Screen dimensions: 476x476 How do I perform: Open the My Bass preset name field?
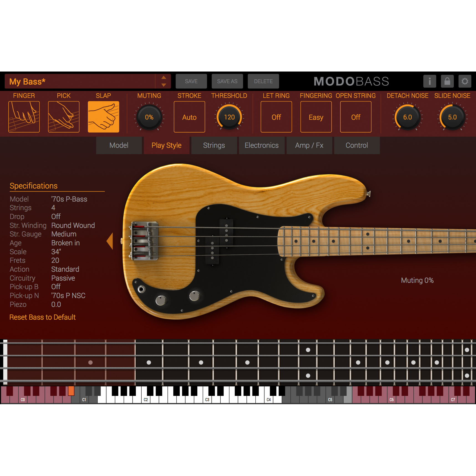tap(80, 81)
